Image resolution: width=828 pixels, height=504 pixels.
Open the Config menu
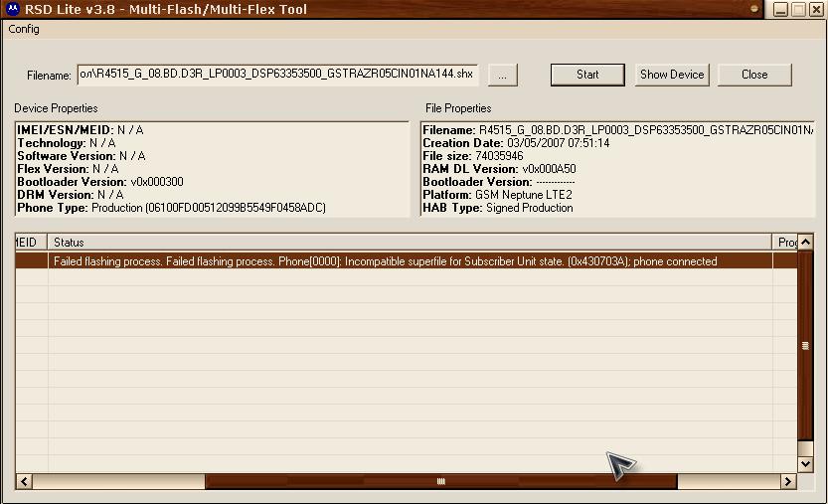point(24,29)
